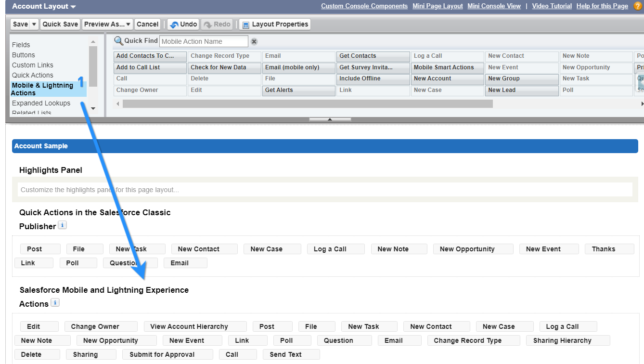Viewport: 644px width, 364px height.
Task: Click Submit for Approval action
Action: tap(168, 354)
